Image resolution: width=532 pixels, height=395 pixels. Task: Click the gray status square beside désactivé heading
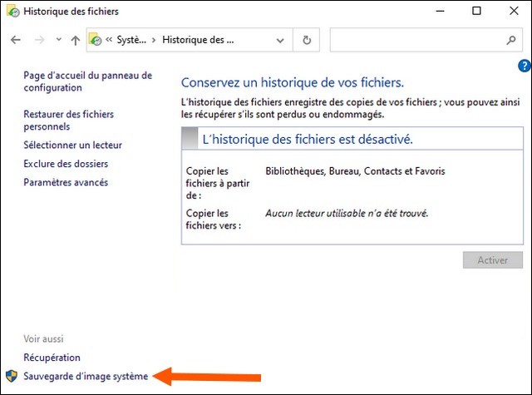190,138
